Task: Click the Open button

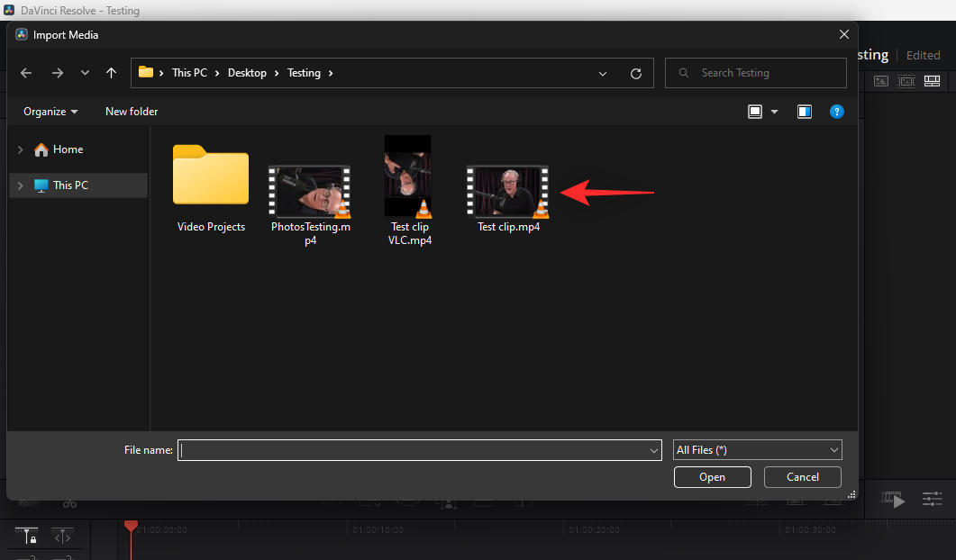Action: pos(712,477)
